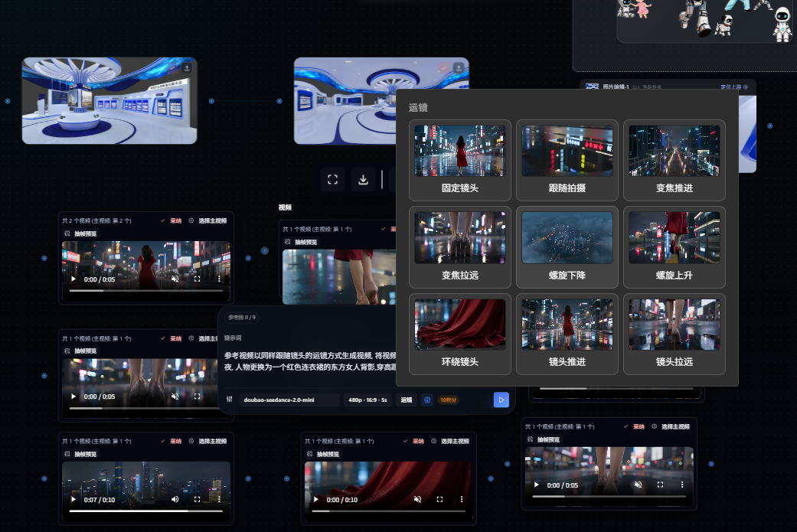The width and height of the screenshot is (797, 532).
Task: Click the blue braces icon in the prompt bar
Action: (x=427, y=400)
